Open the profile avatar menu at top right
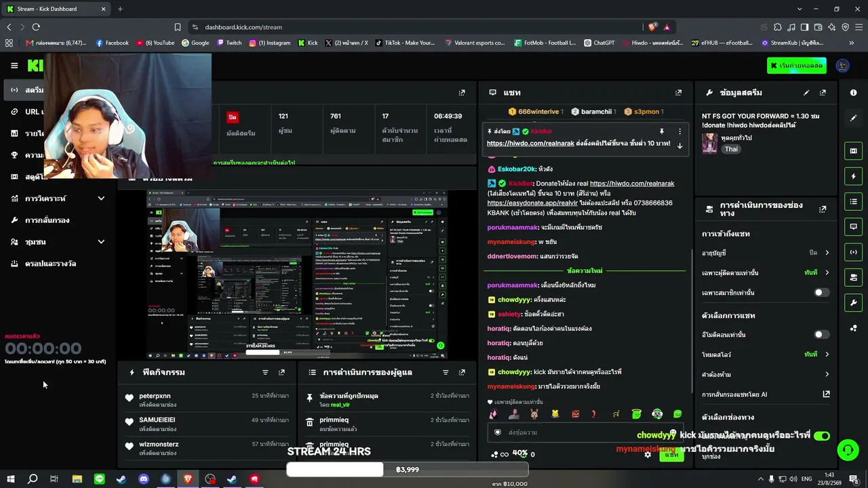Image resolution: width=868 pixels, height=488 pixels. [x=843, y=66]
